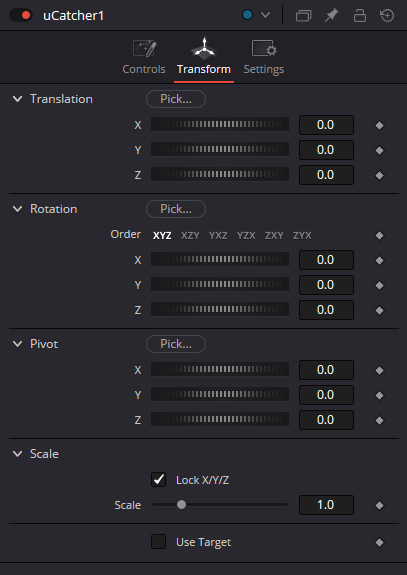
Task: Collapse the Scale section
Action: tap(18, 454)
